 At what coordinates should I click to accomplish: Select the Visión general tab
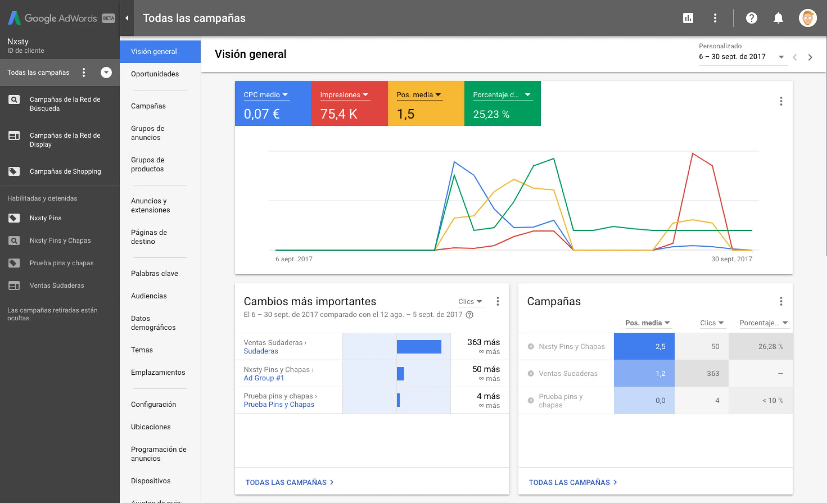tap(160, 52)
